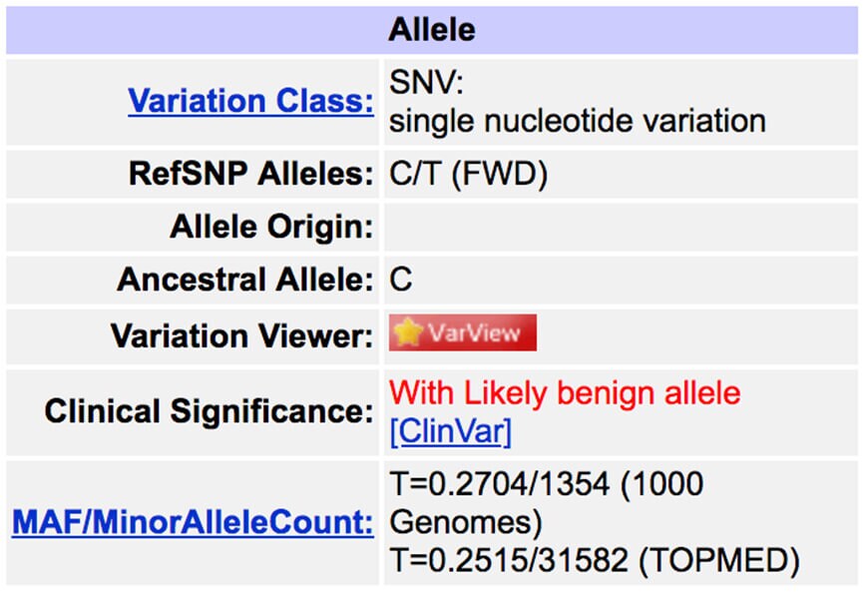Image resolution: width=868 pixels, height=595 pixels.
Task: Click the empty Allele Origin value cell
Action: click(619, 227)
